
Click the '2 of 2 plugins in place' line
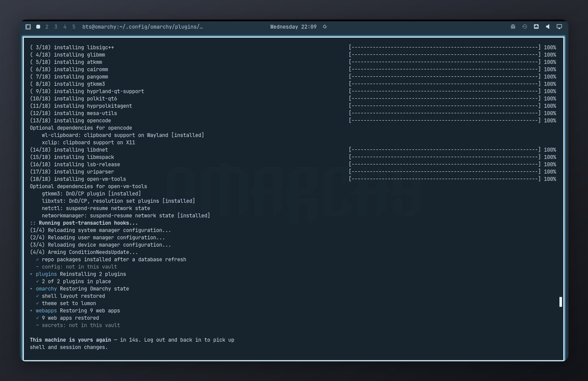coord(73,281)
